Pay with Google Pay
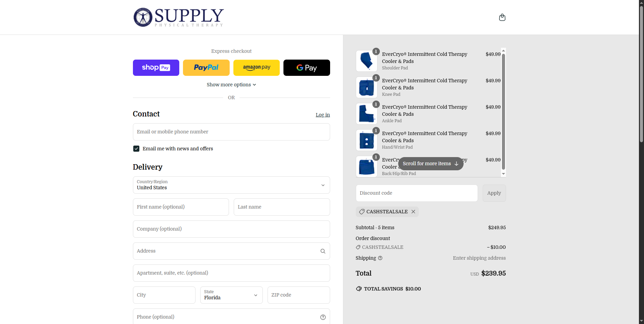This screenshot has width=644, height=324. [306, 68]
